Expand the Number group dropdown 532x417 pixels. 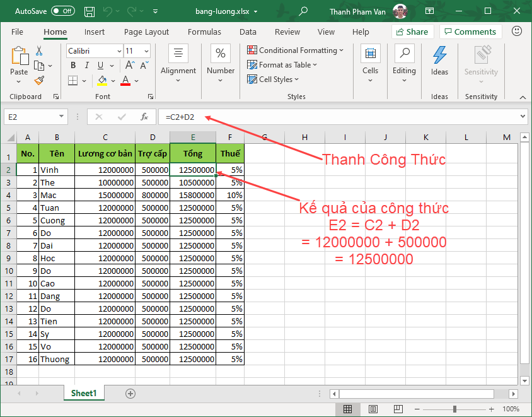[x=220, y=81]
